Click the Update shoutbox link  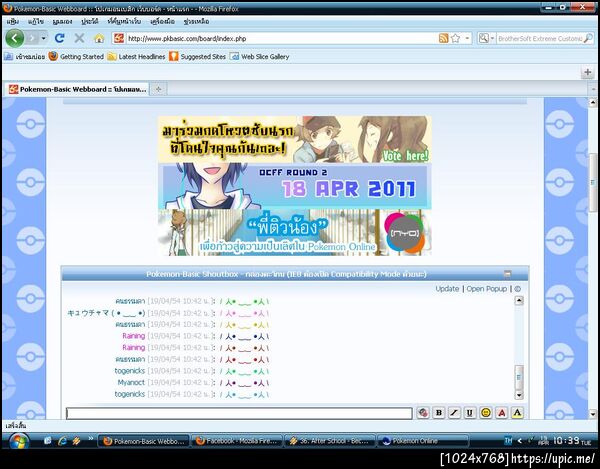447,289
